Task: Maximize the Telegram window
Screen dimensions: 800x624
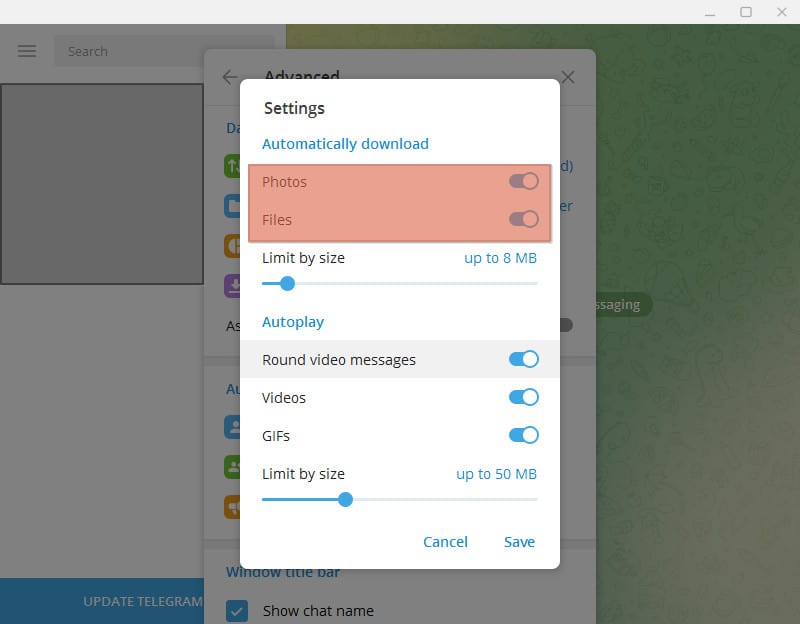Action: coord(746,12)
